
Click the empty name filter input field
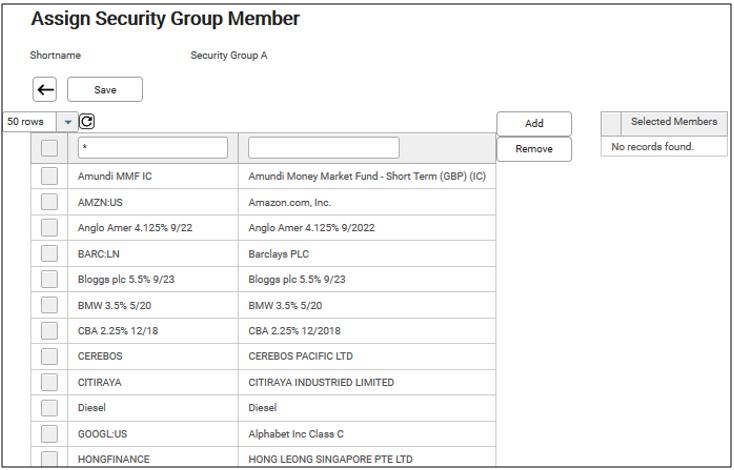point(323,148)
